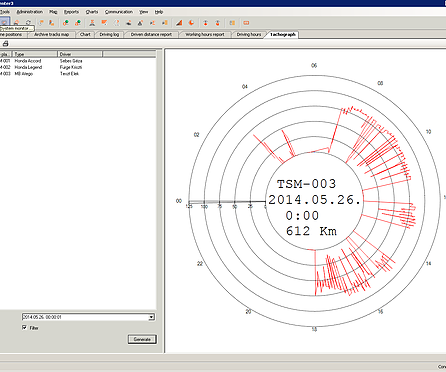Click the 612 Km distance text

click(311, 231)
